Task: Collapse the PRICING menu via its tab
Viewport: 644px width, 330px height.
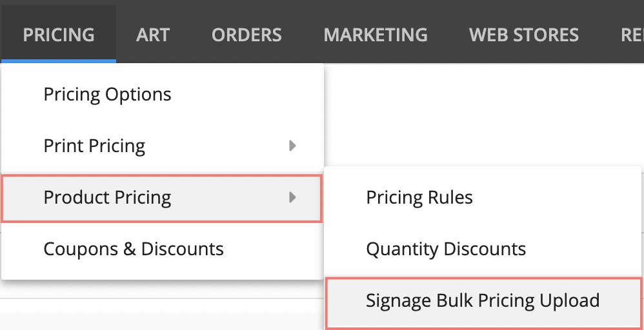Action: pyautogui.click(x=59, y=35)
